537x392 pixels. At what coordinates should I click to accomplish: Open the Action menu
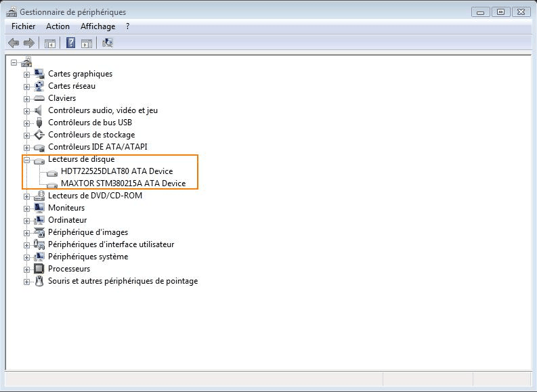pyautogui.click(x=58, y=26)
